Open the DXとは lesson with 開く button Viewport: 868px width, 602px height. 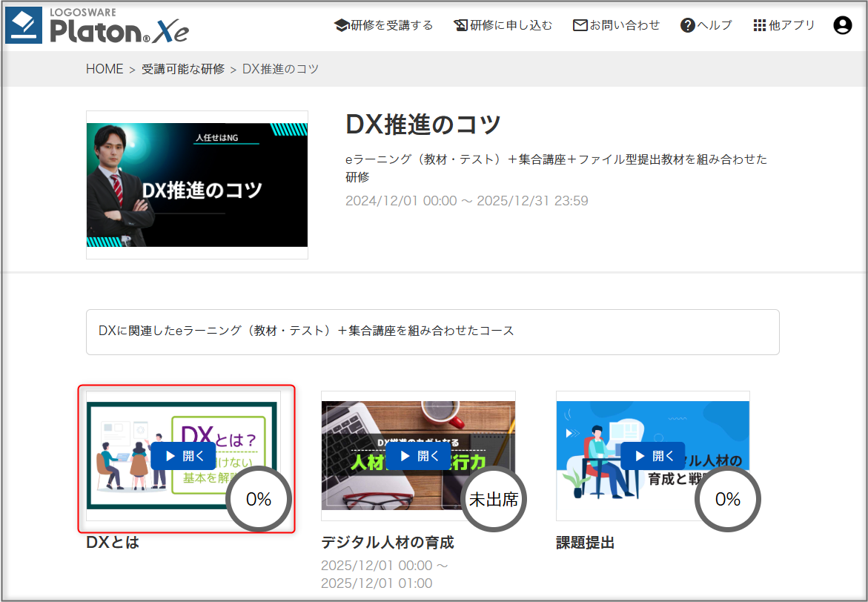pos(183,456)
